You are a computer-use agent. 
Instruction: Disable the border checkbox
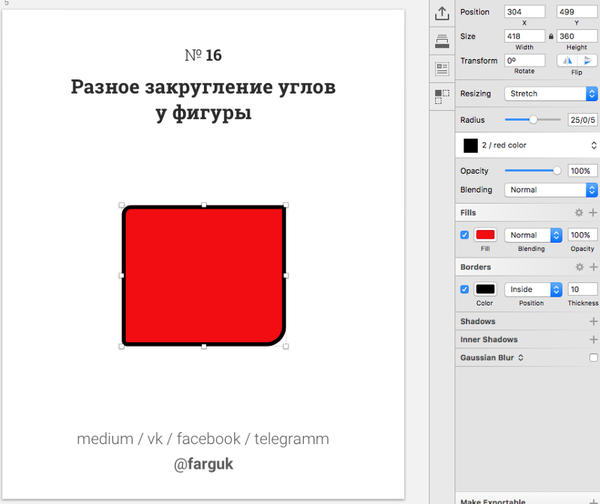point(465,289)
